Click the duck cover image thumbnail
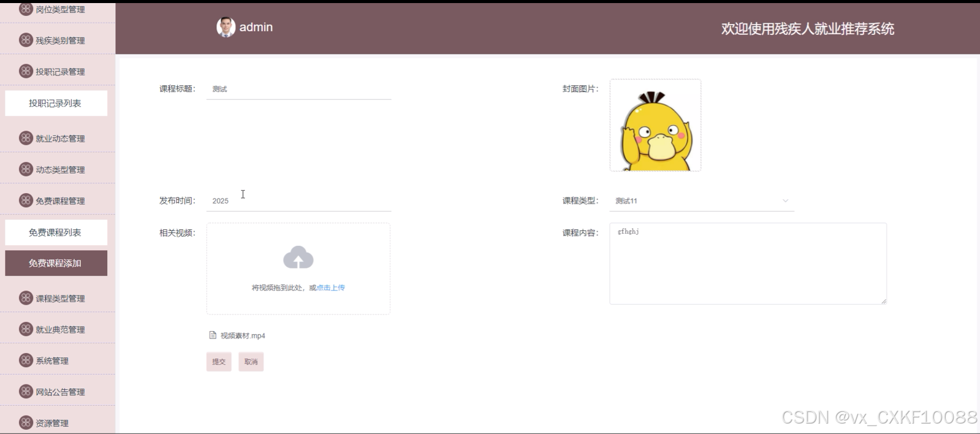Viewport: 980px width, 434px height. (x=655, y=125)
